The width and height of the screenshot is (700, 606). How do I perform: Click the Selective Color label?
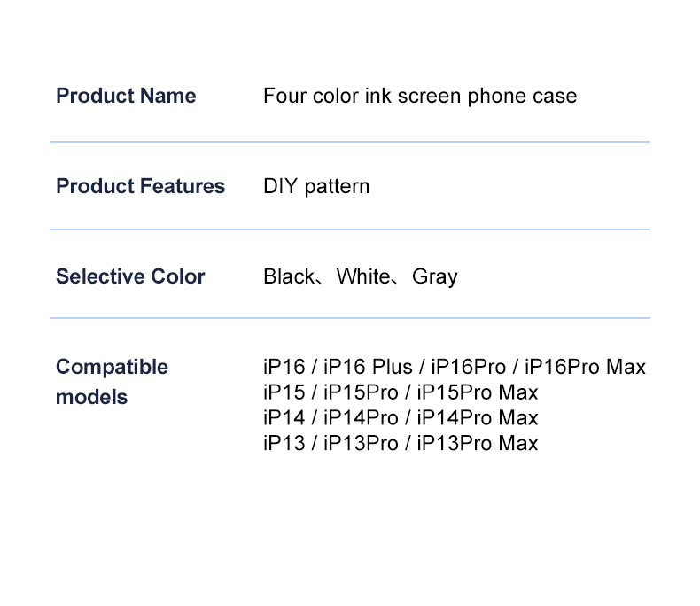[x=130, y=276]
